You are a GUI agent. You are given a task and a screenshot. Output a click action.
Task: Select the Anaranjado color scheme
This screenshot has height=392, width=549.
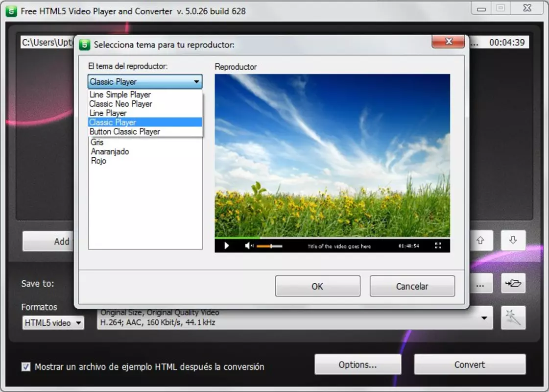point(110,152)
